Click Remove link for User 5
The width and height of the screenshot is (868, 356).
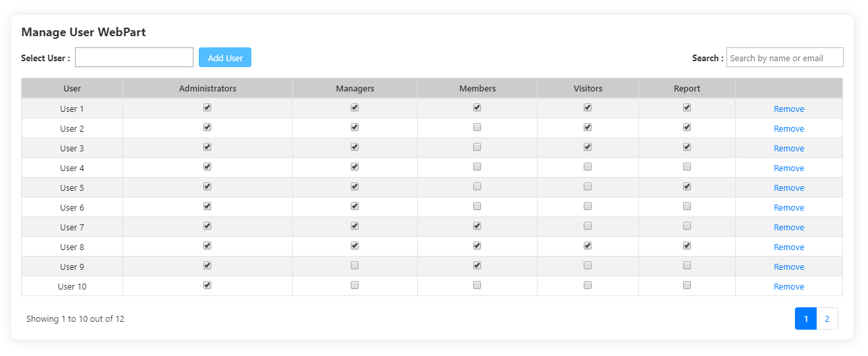[789, 188]
